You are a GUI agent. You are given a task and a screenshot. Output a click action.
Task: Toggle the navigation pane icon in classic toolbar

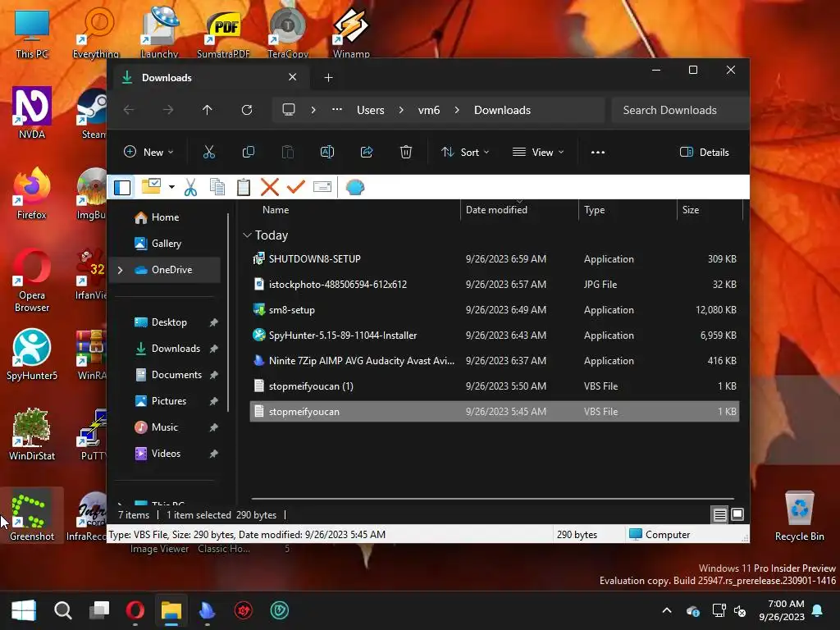point(122,188)
